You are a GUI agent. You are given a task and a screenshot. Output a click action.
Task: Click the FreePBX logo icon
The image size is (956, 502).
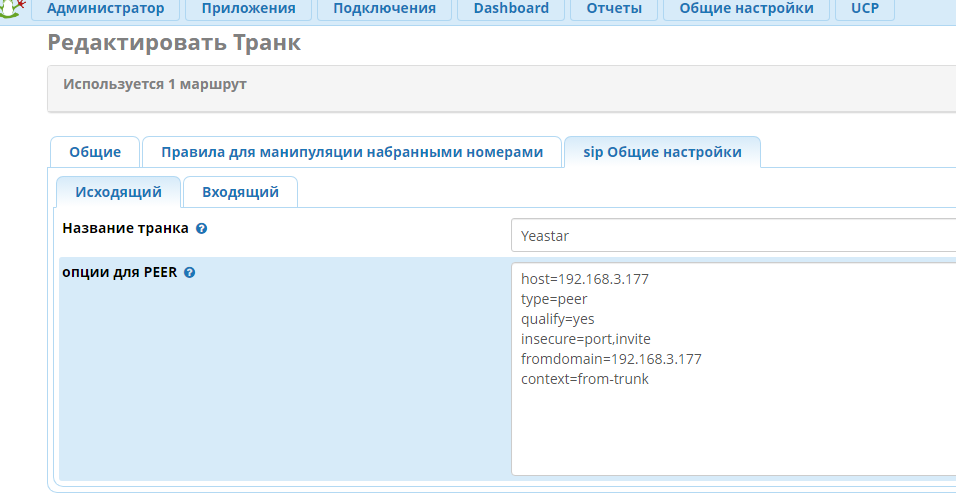point(12,9)
